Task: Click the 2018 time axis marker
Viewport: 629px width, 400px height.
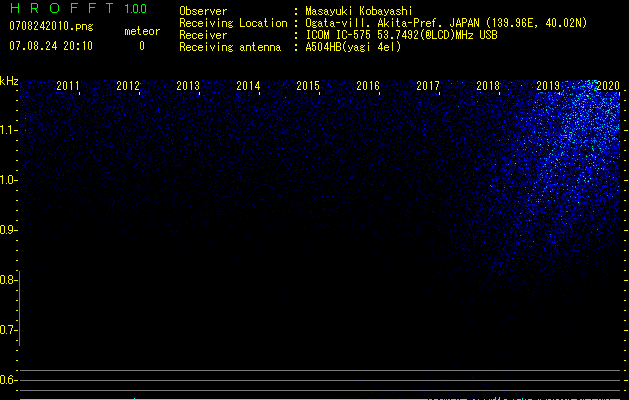Action: [x=488, y=86]
